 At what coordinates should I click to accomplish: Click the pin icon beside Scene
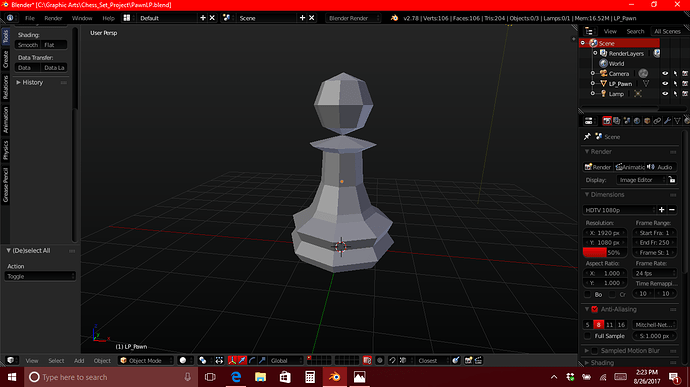(x=587, y=136)
